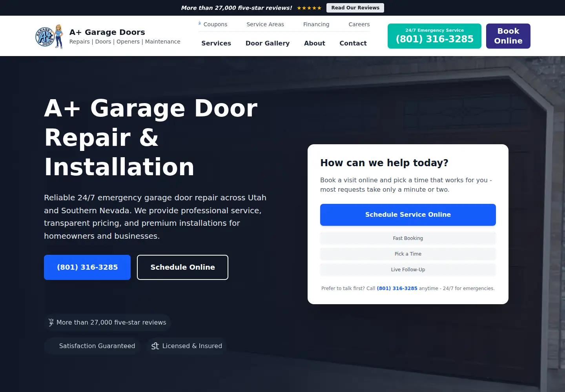The image size is (565, 392).
Task: Go to Service Areas
Action: [x=265, y=24]
